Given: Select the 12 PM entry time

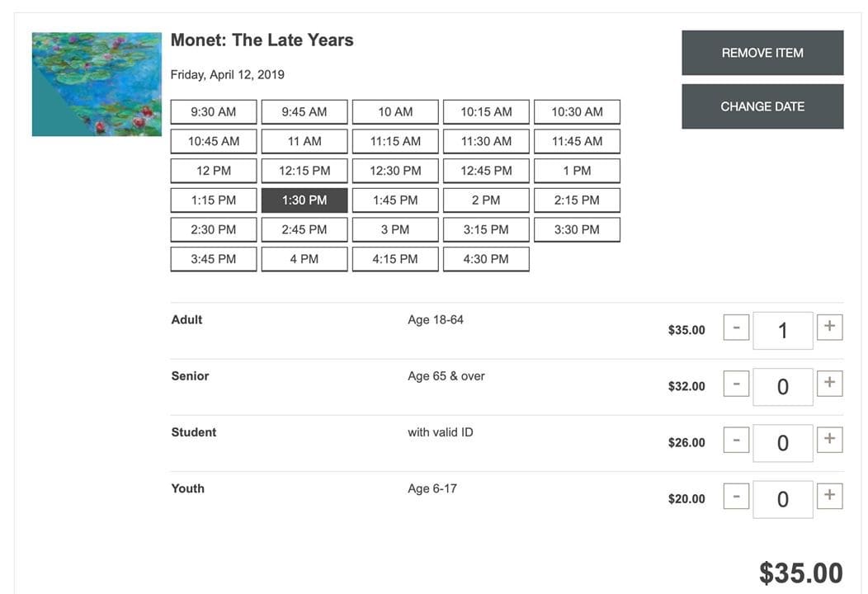Looking at the screenshot, I should click(214, 171).
